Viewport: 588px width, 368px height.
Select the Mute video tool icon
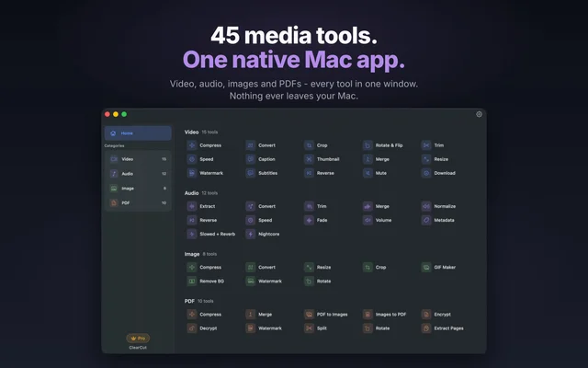click(367, 173)
